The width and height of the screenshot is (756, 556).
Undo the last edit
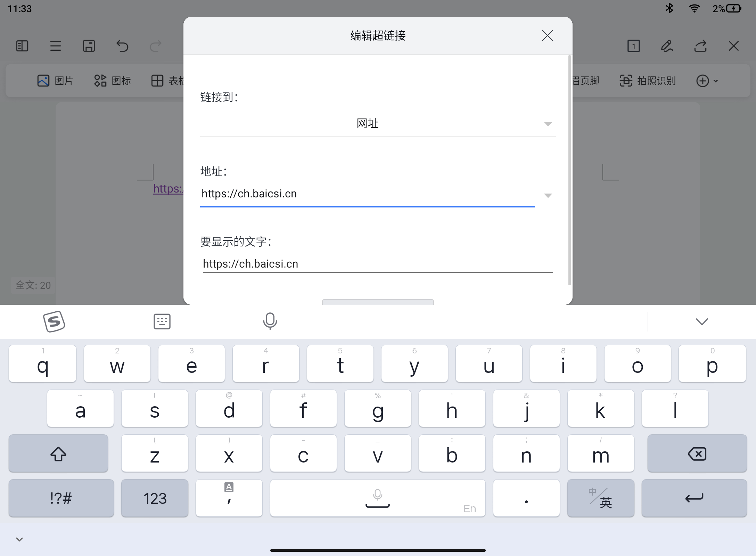click(x=122, y=46)
